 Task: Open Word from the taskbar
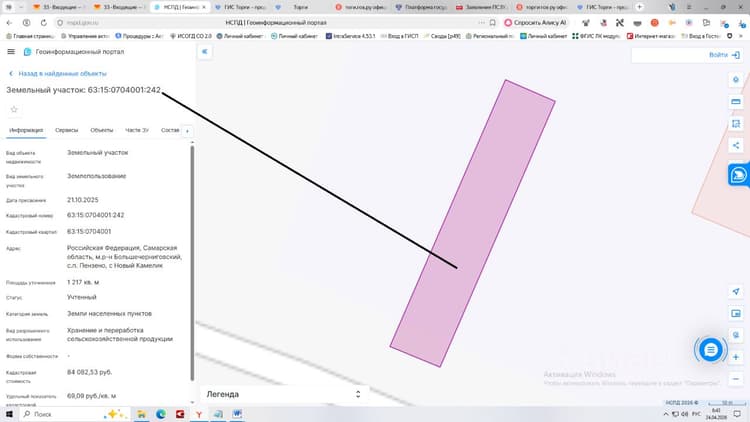[x=237, y=414]
